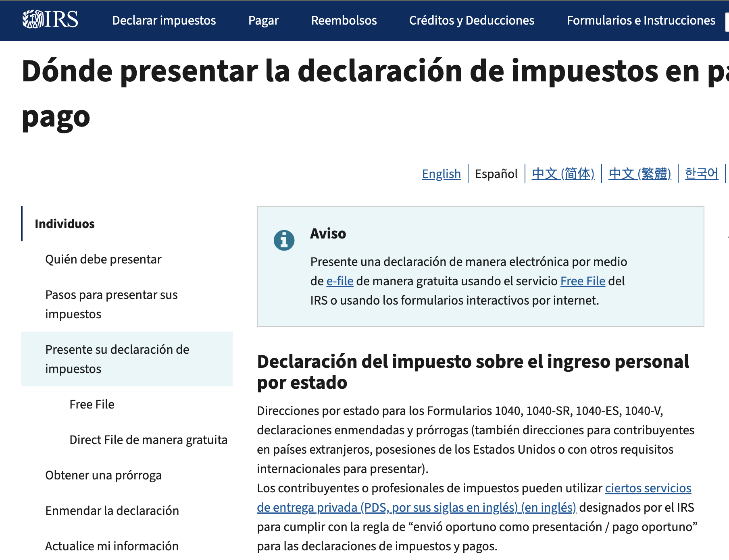
Task: Open the Declarar impuestos menu
Action: [x=164, y=21]
